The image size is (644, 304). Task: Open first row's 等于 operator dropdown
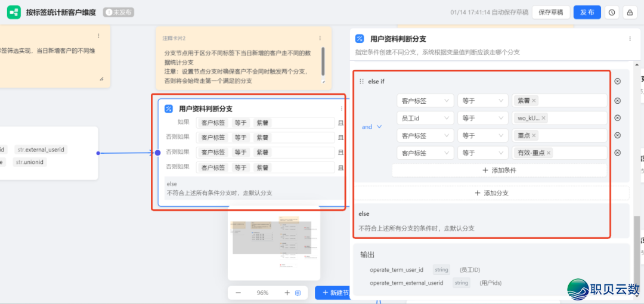pyautogui.click(x=482, y=101)
